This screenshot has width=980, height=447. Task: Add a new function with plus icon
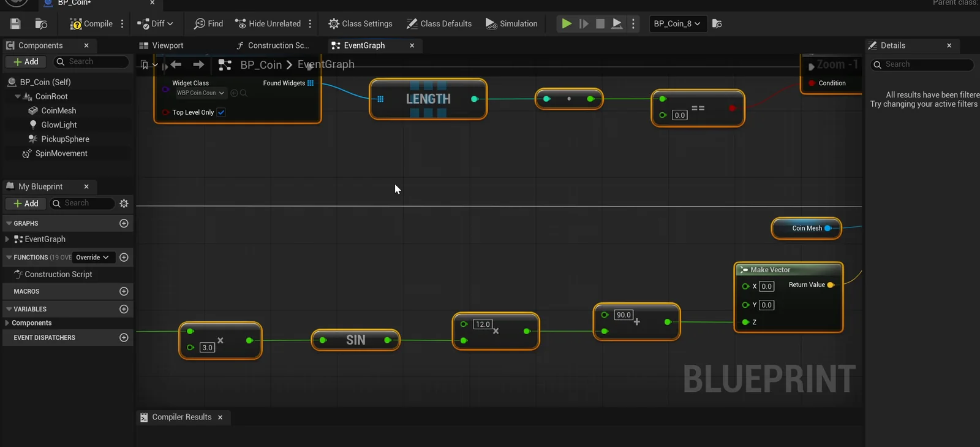coord(124,258)
